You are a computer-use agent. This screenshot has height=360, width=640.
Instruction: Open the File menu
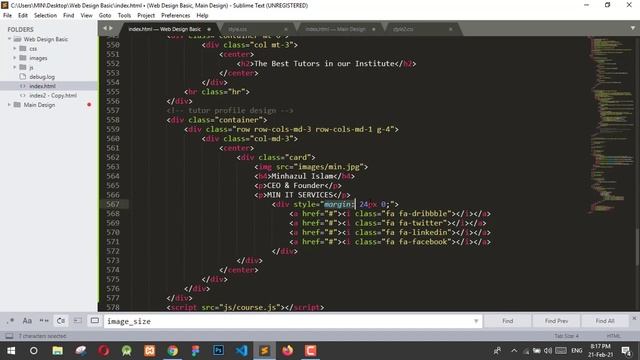[x=7, y=16]
